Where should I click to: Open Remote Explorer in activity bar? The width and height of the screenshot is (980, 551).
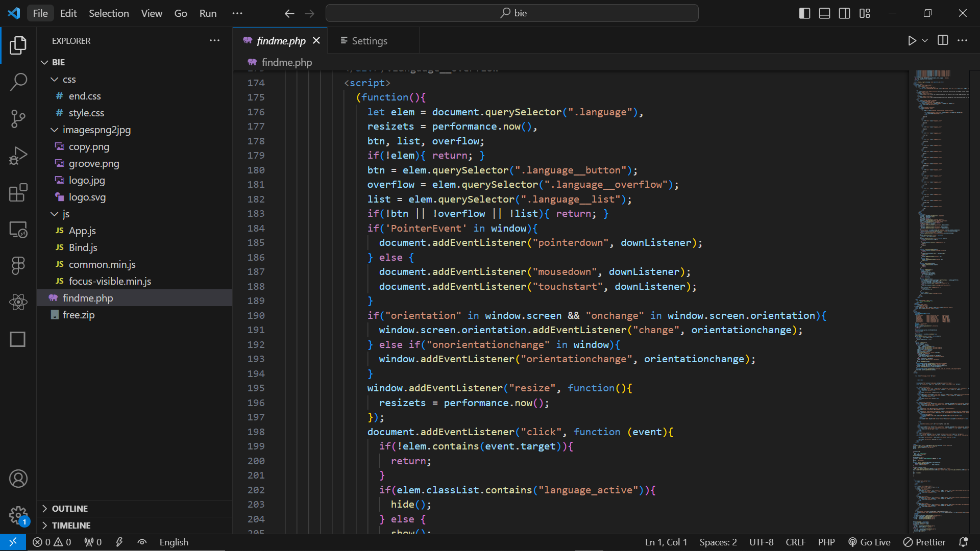(18, 230)
